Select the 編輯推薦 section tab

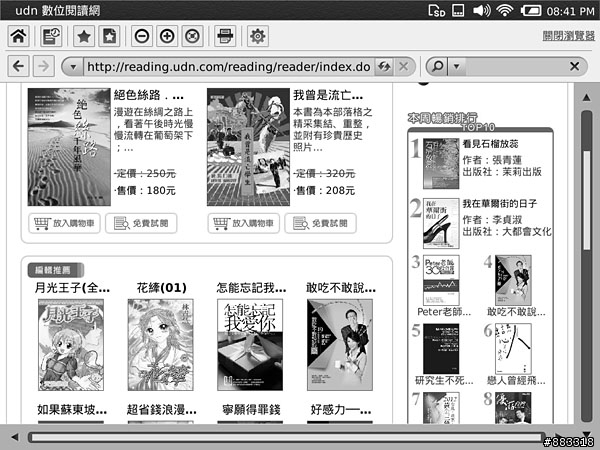click(x=56, y=270)
